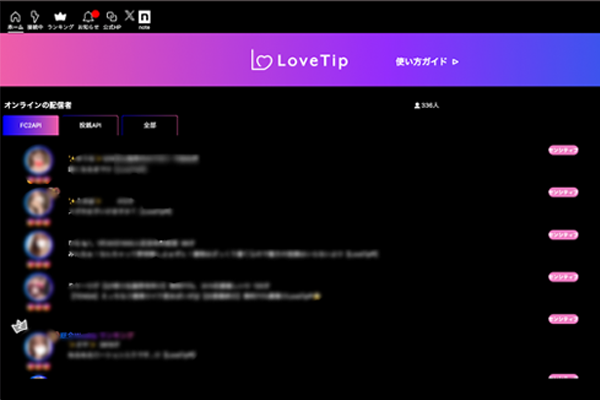Open the ホーム home icon
This screenshot has height=400, width=600.
coord(15,20)
